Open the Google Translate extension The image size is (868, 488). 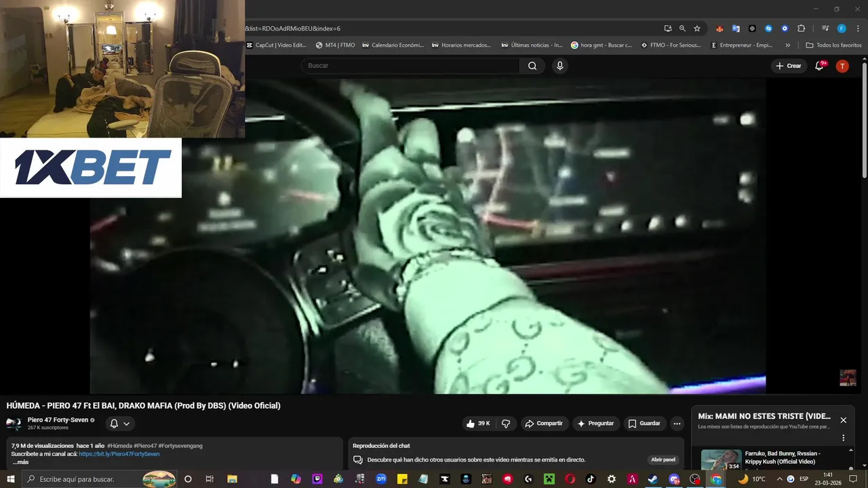[736, 28]
